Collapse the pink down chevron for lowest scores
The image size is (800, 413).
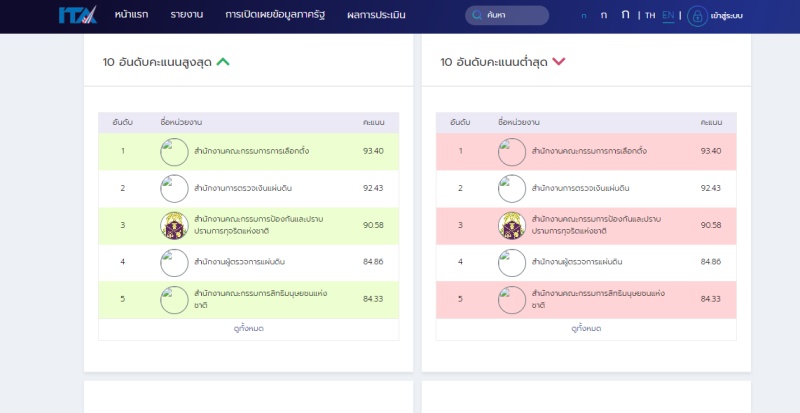tap(558, 62)
